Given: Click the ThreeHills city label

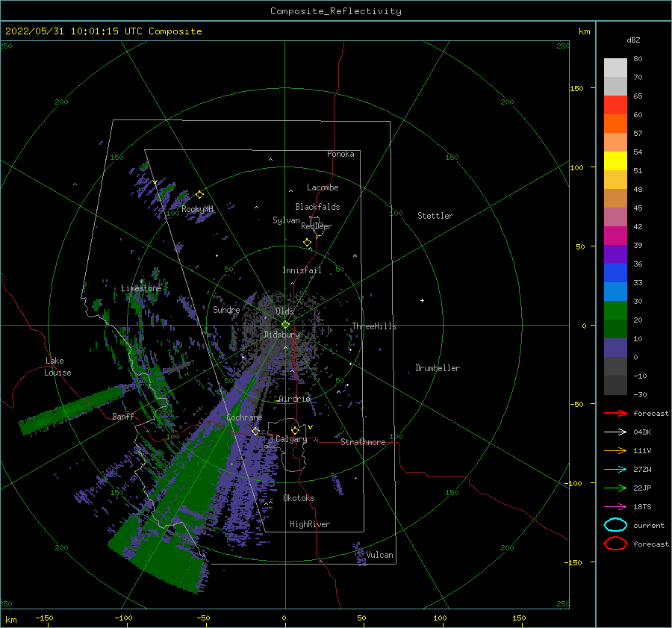Looking at the screenshot, I should point(374,326).
